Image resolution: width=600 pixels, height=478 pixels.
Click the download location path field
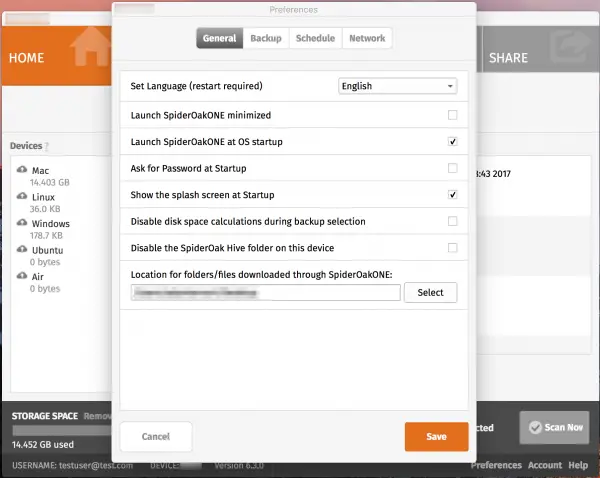(266, 293)
